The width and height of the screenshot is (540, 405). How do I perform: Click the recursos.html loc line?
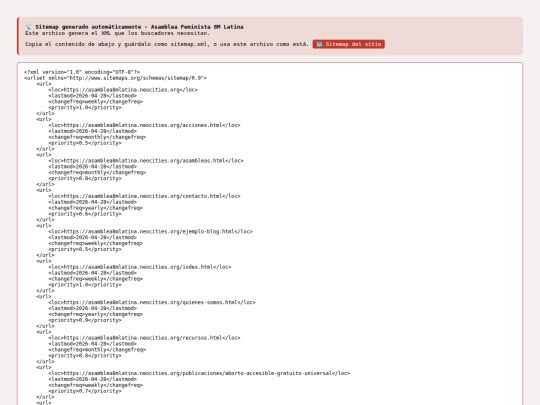[x=144, y=338]
